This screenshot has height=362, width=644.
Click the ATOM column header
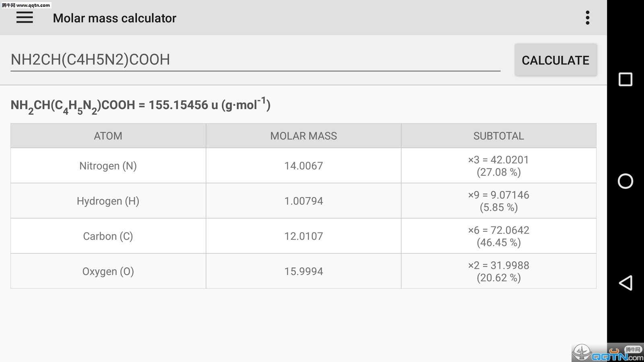click(x=108, y=136)
